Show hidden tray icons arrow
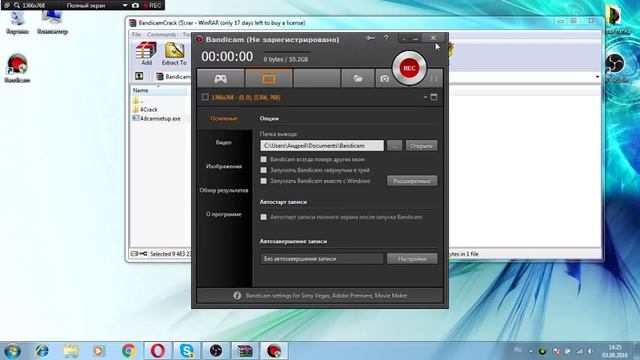Image resolution: width=640 pixels, height=360 pixels. coord(531,351)
